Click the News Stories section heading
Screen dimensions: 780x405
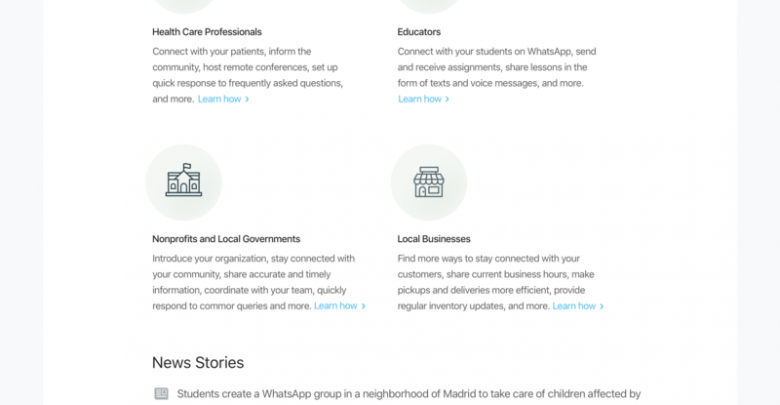click(198, 363)
